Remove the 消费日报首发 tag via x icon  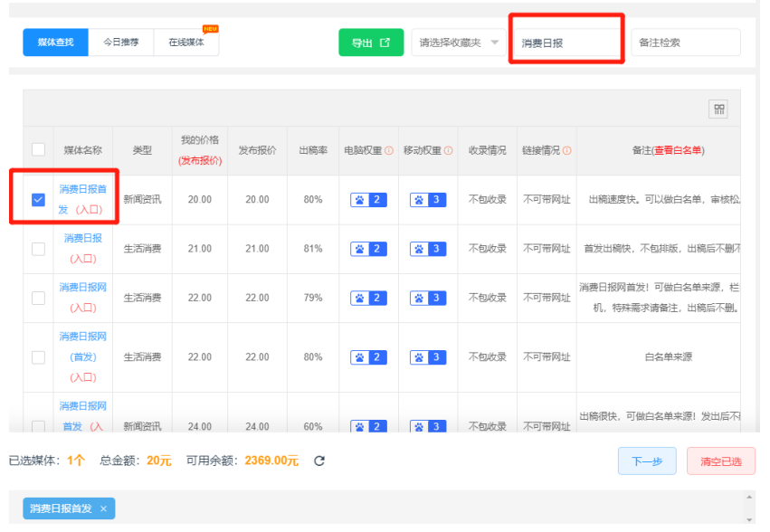[103, 509]
